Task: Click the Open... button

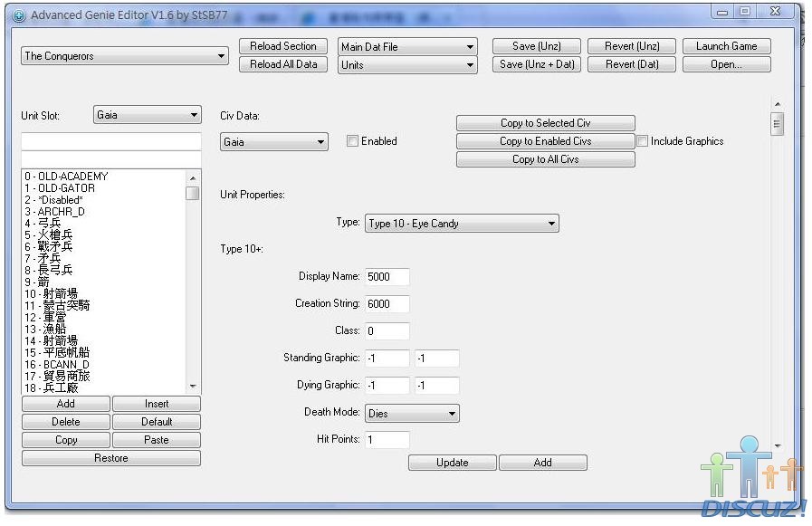Action: [727, 64]
